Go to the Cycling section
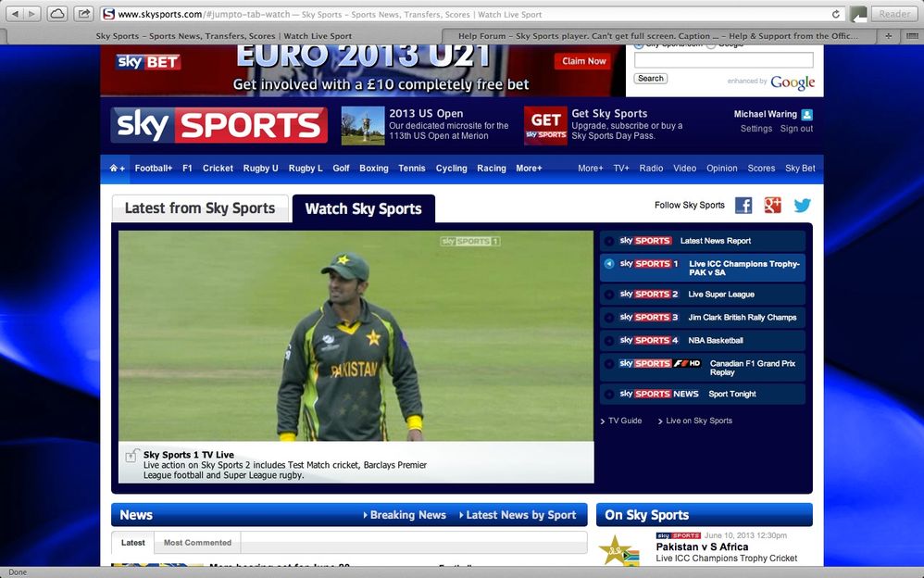 click(452, 168)
